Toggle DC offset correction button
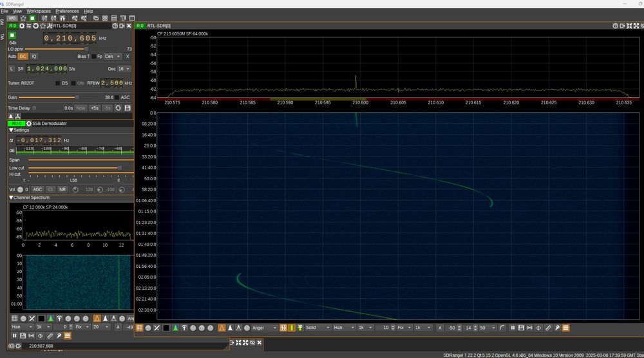This screenshot has width=644, height=358. (x=23, y=56)
